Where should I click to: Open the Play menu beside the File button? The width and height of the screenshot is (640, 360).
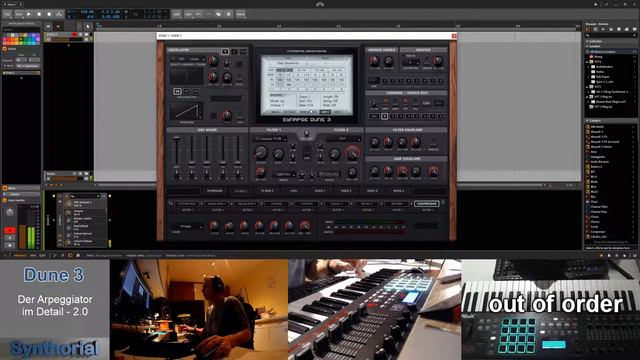19,14
